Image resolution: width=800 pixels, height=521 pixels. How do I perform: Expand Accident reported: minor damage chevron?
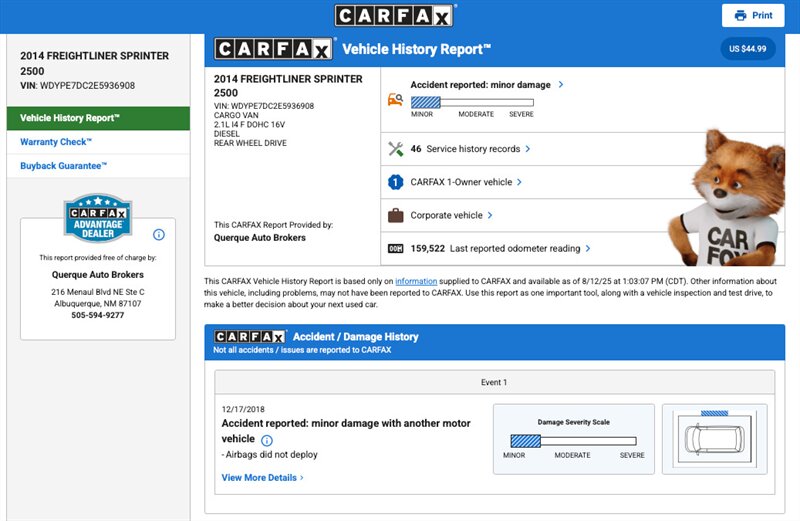561,84
